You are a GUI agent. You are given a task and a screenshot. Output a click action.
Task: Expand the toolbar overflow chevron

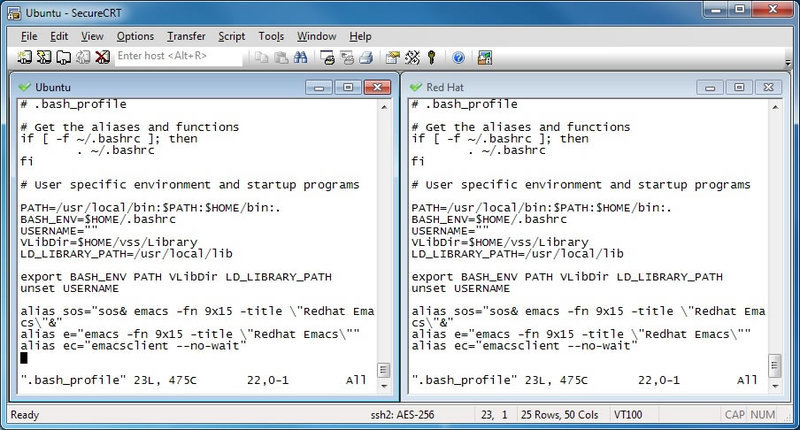pyautogui.click(x=788, y=62)
